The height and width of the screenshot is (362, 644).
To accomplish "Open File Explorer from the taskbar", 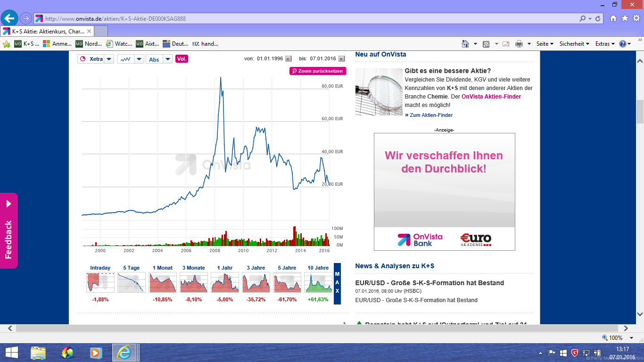I will pyautogui.click(x=38, y=353).
